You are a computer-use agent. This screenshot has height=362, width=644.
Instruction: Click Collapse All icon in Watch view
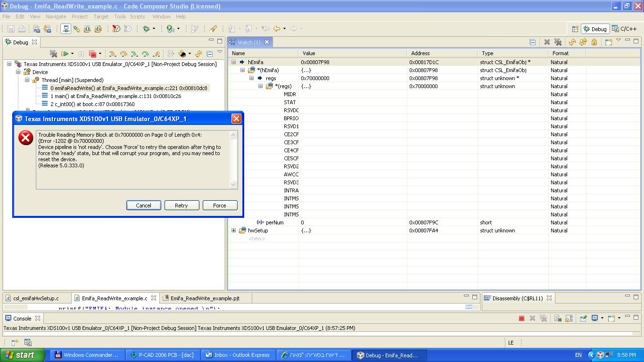533,42
